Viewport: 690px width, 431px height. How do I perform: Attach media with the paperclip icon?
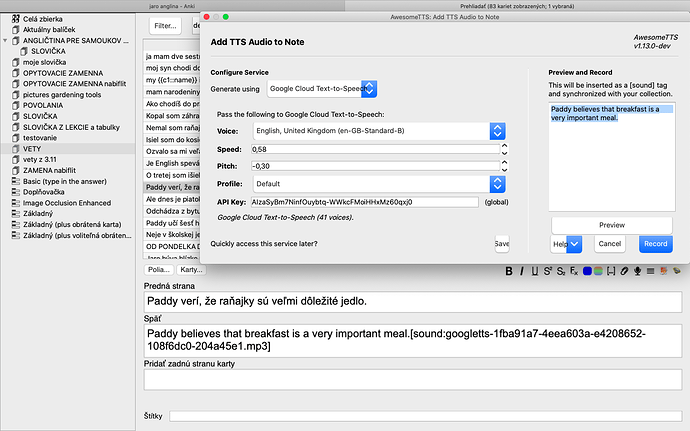pos(624,271)
